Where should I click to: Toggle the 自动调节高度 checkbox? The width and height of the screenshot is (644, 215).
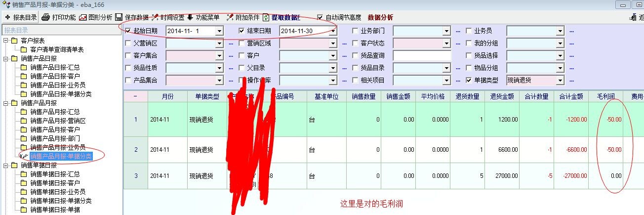pyautogui.click(x=320, y=17)
